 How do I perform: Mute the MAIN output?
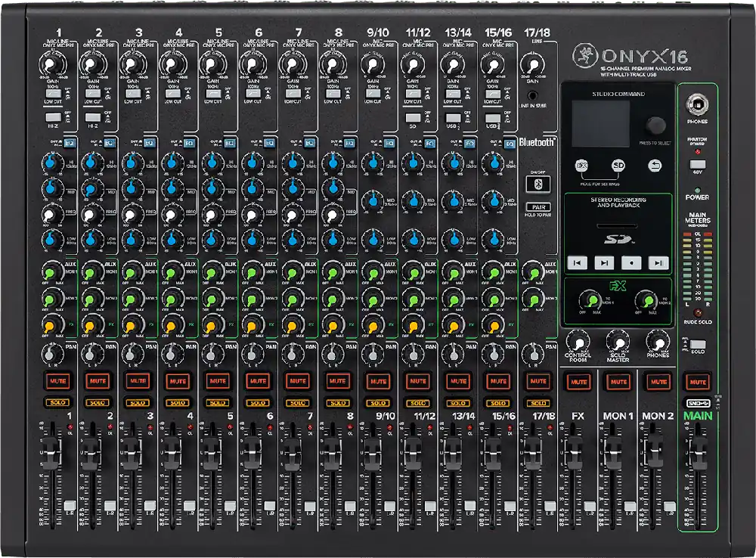pos(698,382)
